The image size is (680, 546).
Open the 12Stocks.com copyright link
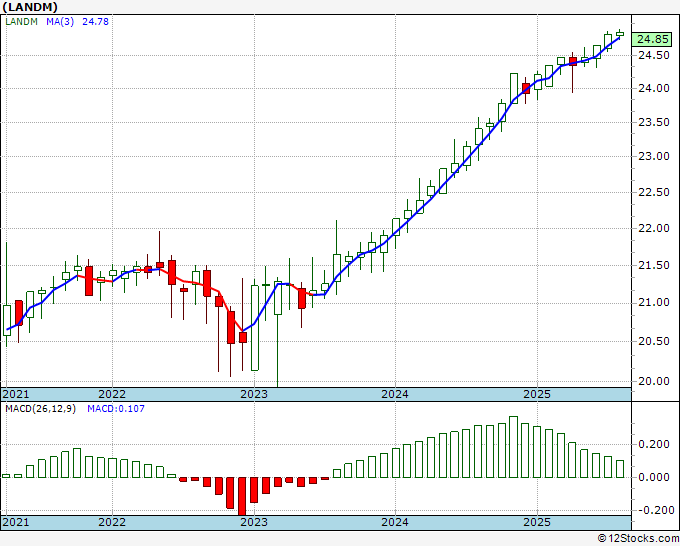tap(638, 539)
